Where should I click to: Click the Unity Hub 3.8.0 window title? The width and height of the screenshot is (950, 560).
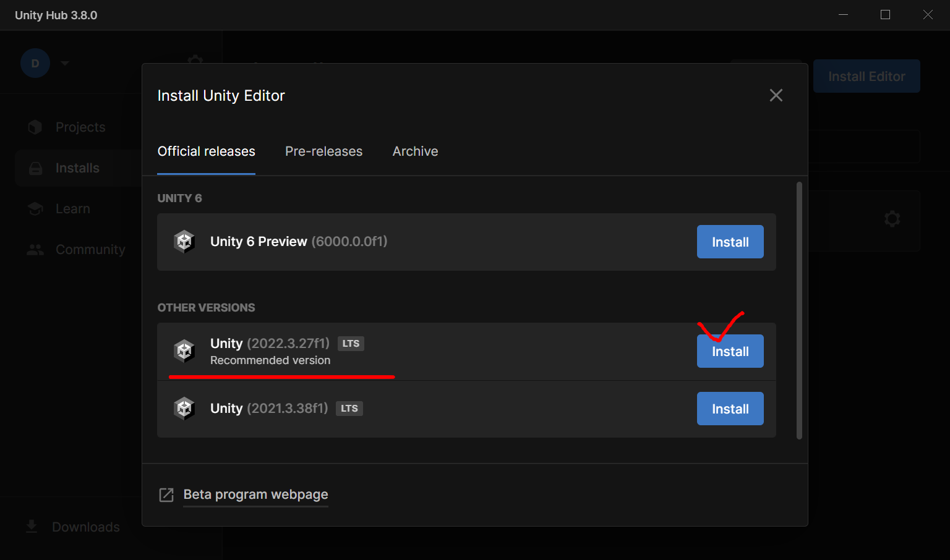[x=56, y=15]
